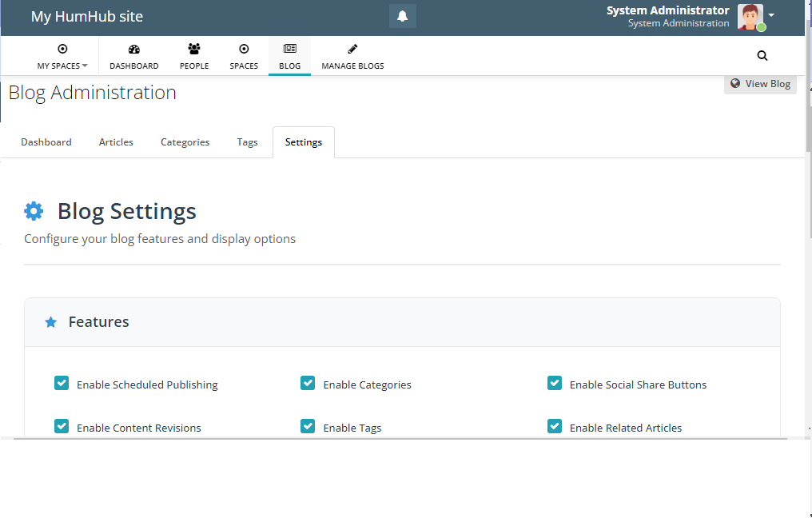Toggle Enable Social Share Buttons checkbox
The image size is (812, 518).
pos(555,384)
